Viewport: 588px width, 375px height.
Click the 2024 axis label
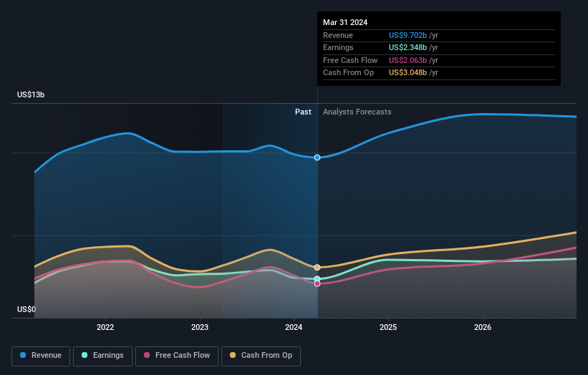294,327
